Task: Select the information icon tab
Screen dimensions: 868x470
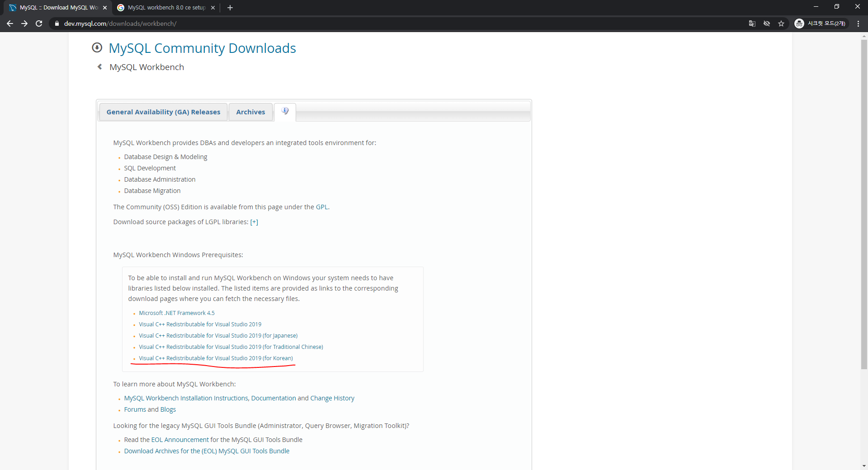Action: (x=285, y=112)
